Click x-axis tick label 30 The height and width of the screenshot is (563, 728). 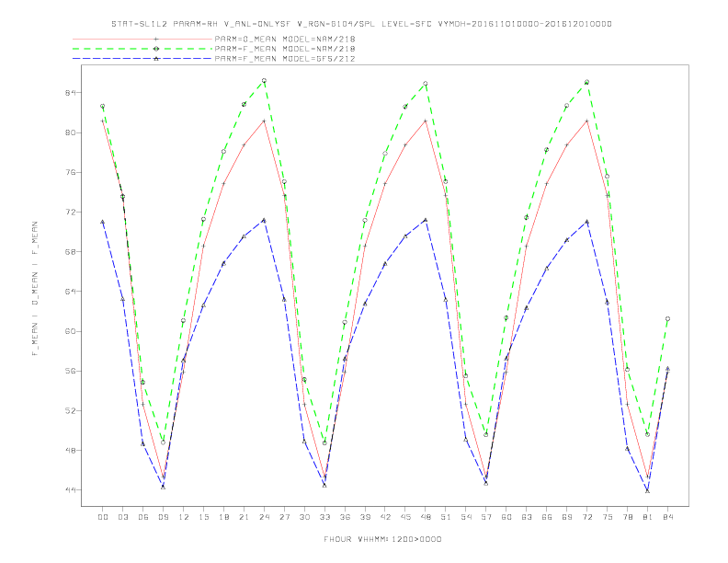point(305,517)
